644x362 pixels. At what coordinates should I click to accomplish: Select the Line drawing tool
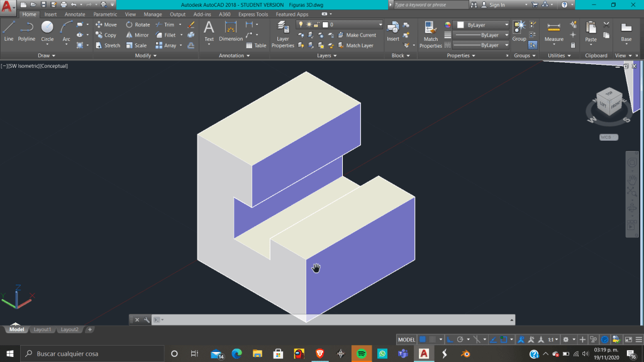click(8, 30)
